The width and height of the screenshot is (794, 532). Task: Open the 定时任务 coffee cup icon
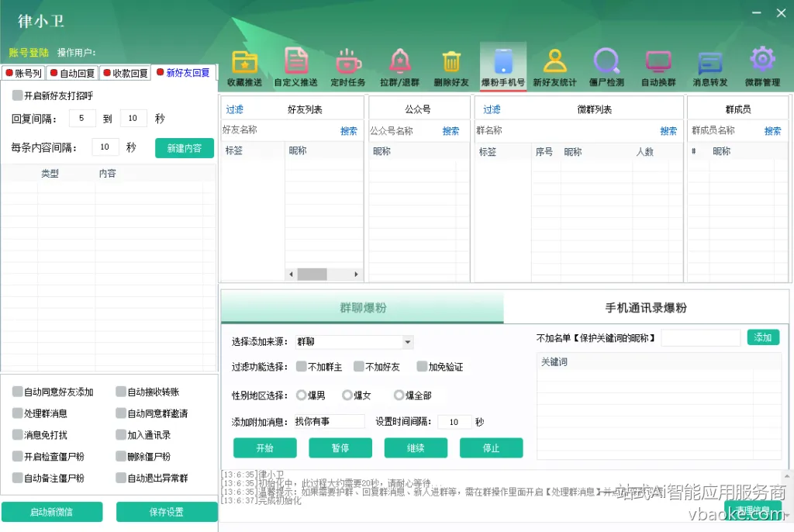click(x=348, y=67)
